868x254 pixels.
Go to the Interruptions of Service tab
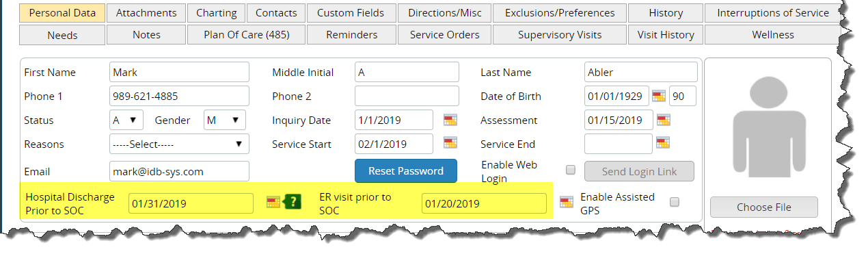tap(773, 12)
